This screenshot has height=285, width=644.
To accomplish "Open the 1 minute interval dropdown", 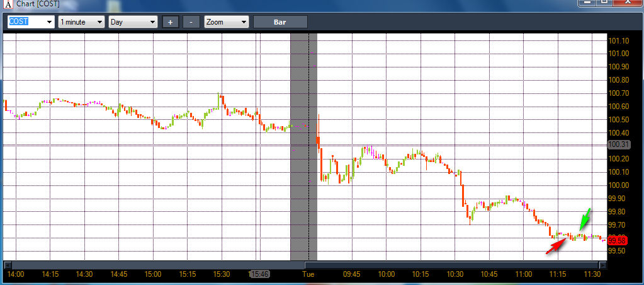I will pyautogui.click(x=81, y=22).
